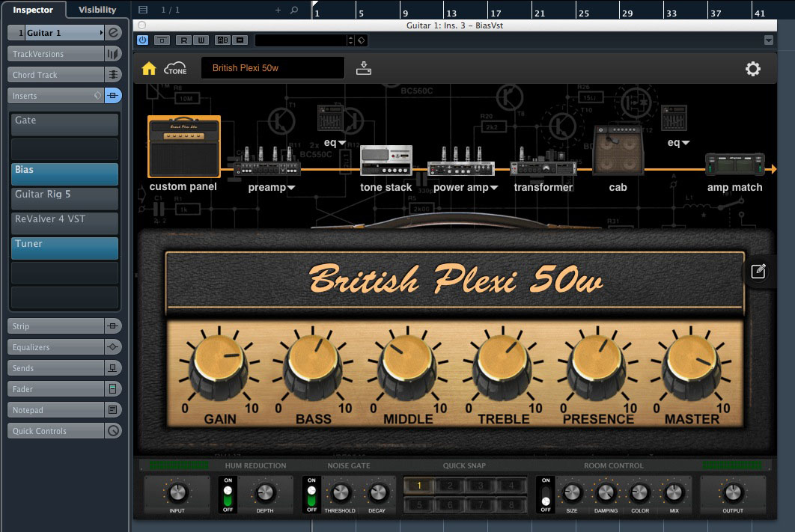Click the Sends section icon
The width and height of the screenshot is (795, 532).
pyautogui.click(x=112, y=368)
